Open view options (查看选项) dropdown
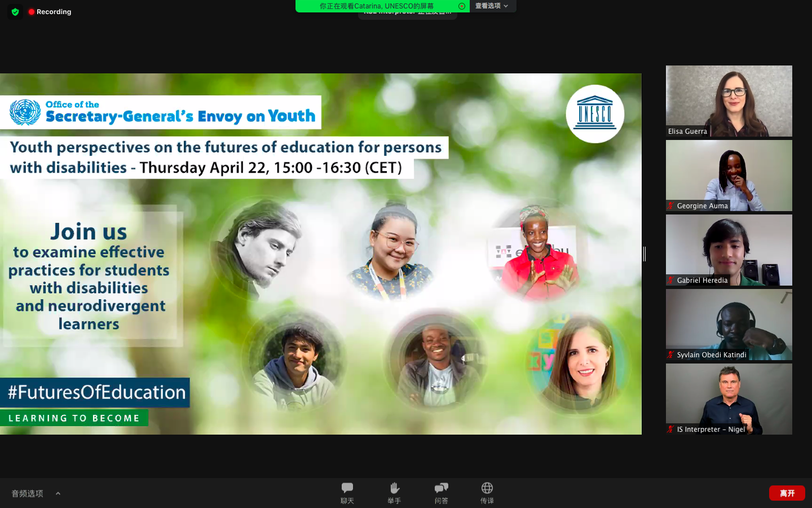812x508 pixels. click(x=492, y=6)
